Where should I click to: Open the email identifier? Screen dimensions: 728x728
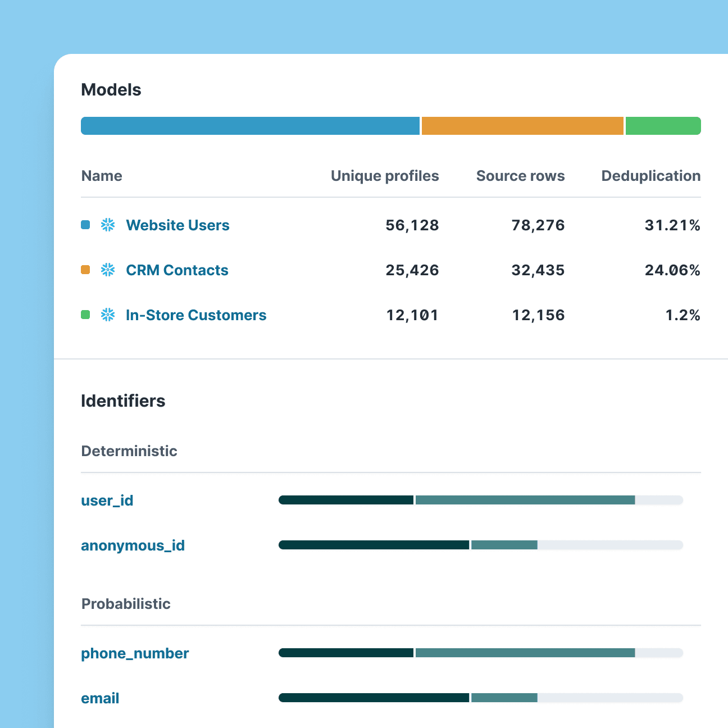click(100, 698)
